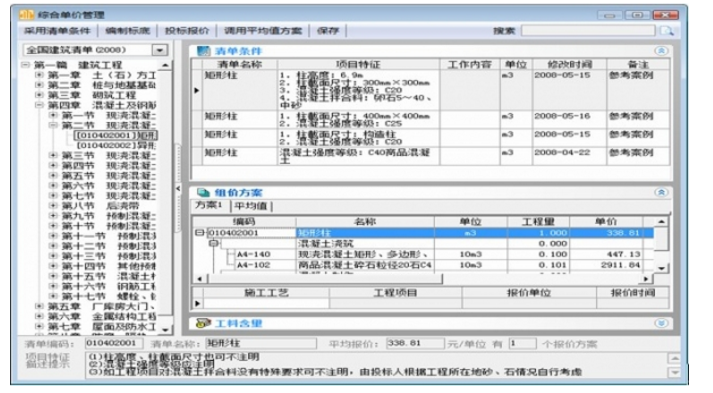Click the 修改时间 column header

coord(569,64)
